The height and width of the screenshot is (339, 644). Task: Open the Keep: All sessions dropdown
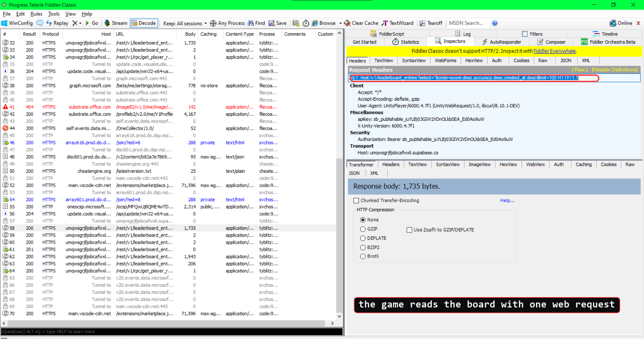[x=185, y=23]
